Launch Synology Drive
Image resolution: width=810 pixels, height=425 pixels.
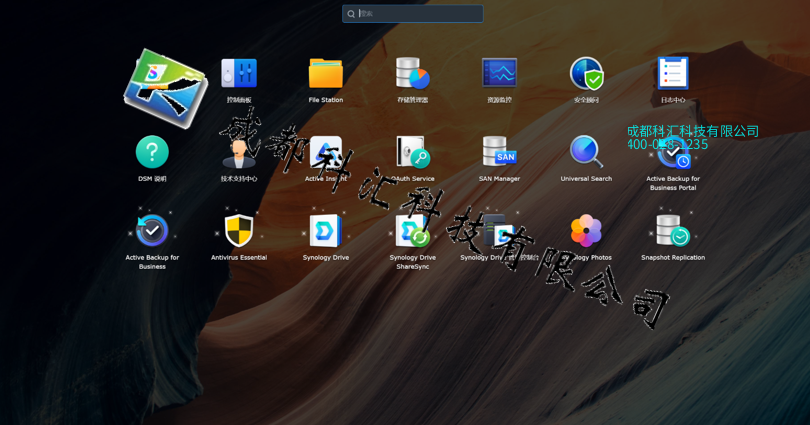coord(325,230)
